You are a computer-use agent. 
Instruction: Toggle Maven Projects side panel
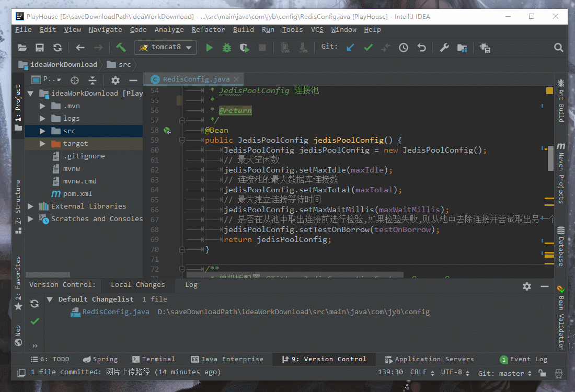click(561, 172)
